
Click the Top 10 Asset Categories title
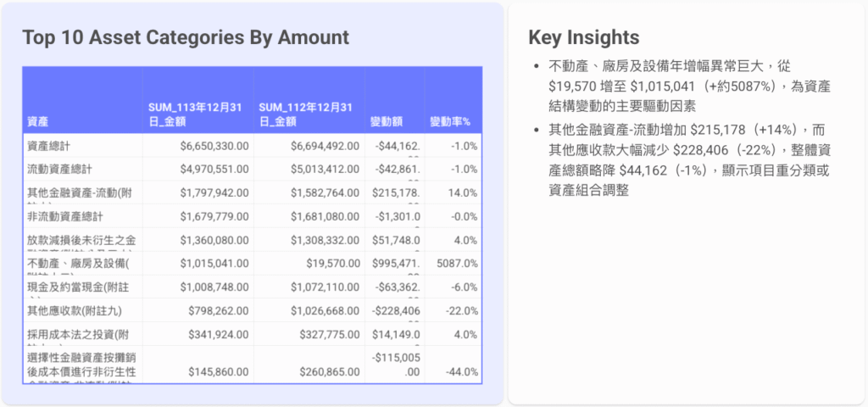point(185,37)
